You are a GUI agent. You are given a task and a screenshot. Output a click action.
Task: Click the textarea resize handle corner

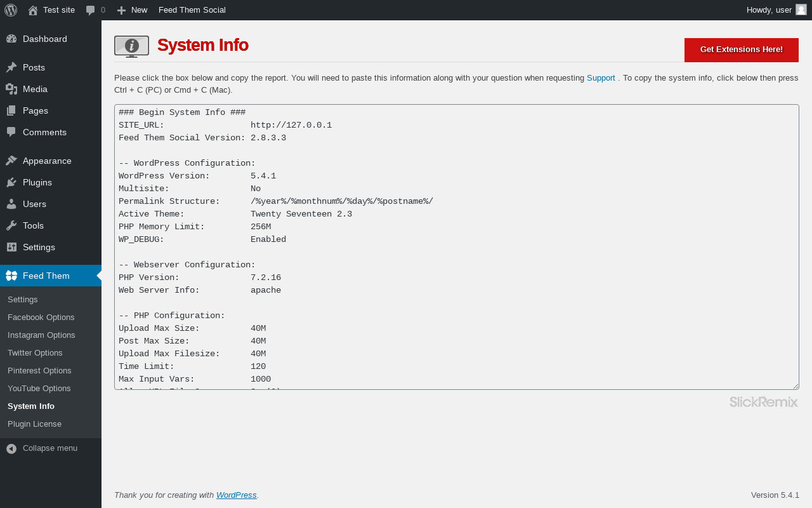[795, 385]
